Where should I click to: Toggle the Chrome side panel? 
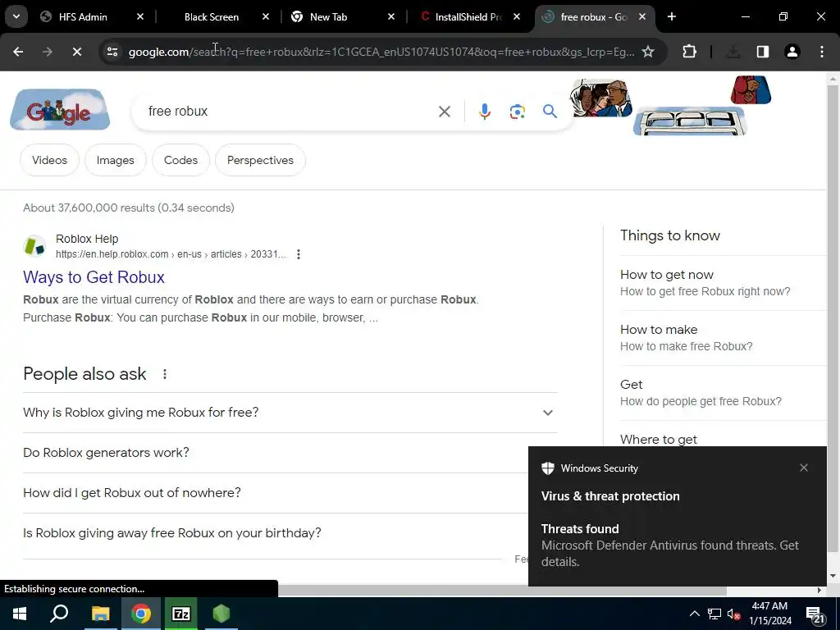762,52
